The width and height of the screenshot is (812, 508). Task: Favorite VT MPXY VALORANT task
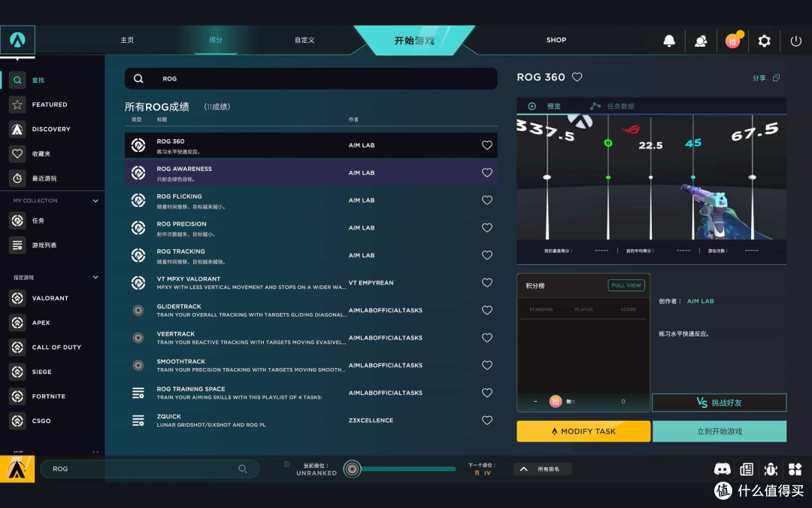pyautogui.click(x=486, y=282)
